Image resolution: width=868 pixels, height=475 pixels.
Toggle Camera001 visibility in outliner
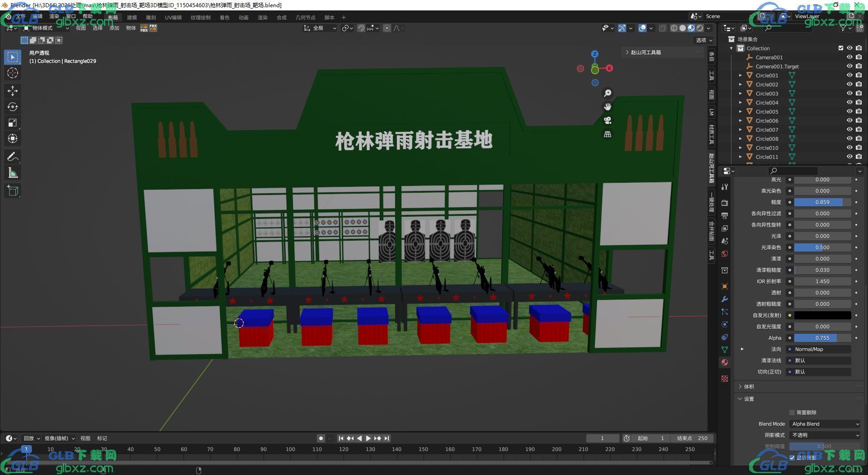click(x=849, y=57)
